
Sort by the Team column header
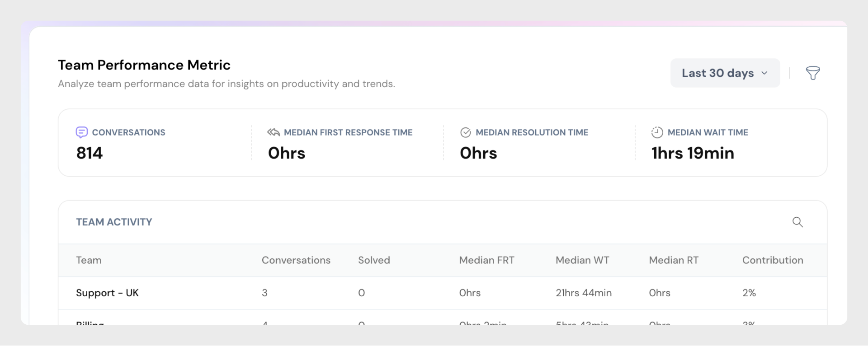tap(89, 260)
